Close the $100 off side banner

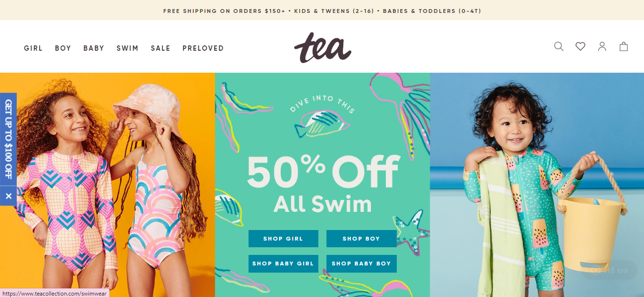tap(8, 196)
